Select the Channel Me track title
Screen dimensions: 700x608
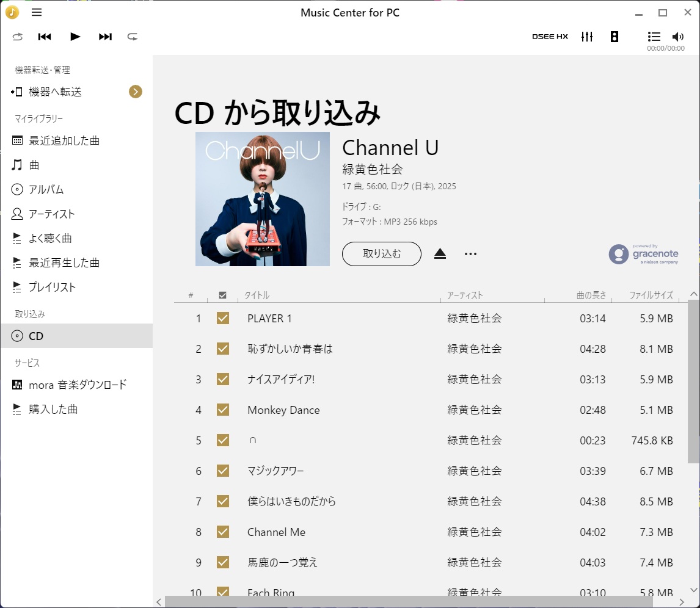(276, 532)
